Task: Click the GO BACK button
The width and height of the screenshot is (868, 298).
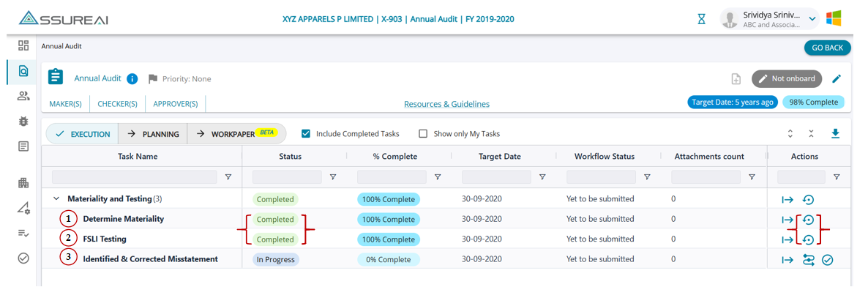Action: click(x=827, y=48)
